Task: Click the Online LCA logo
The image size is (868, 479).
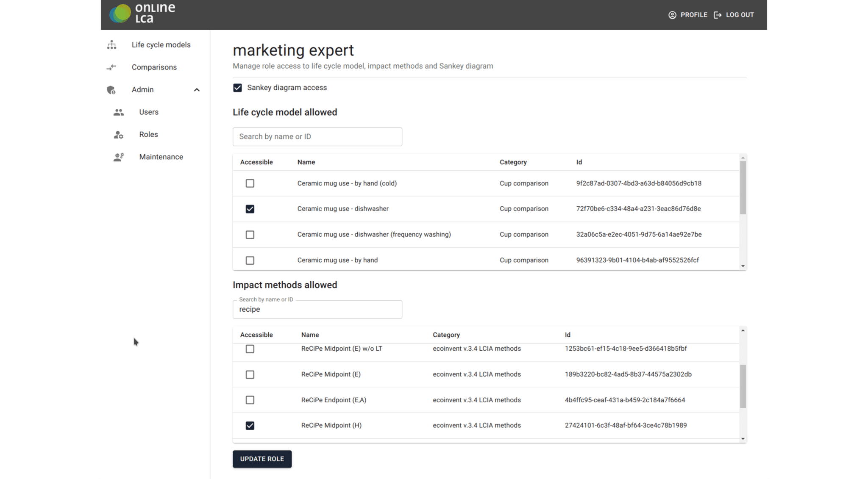Action: [142, 14]
